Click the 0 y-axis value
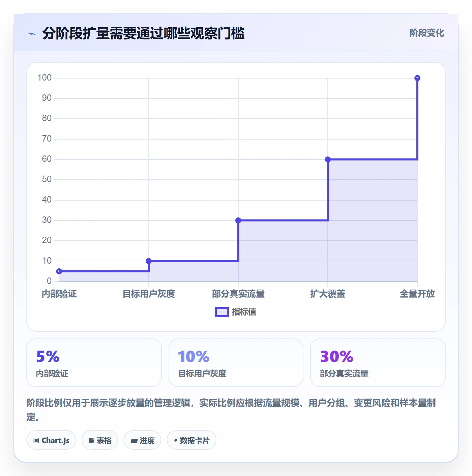 [x=49, y=281]
